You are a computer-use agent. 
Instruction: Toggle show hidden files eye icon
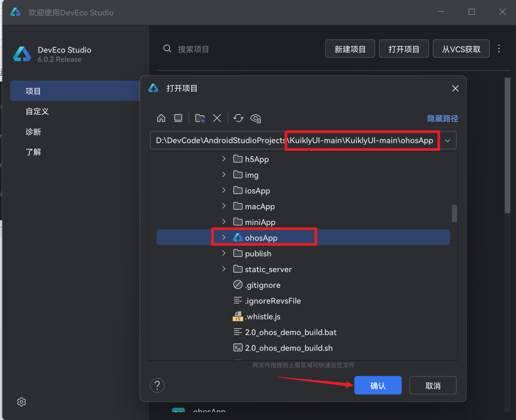pos(256,119)
